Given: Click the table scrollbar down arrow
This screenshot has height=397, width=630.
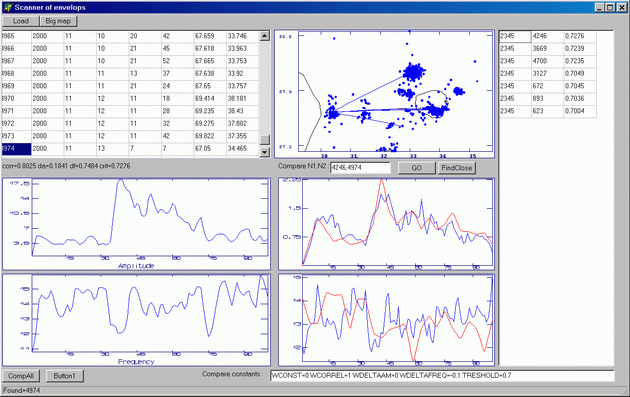Looking at the screenshot, I should point(264,152).
